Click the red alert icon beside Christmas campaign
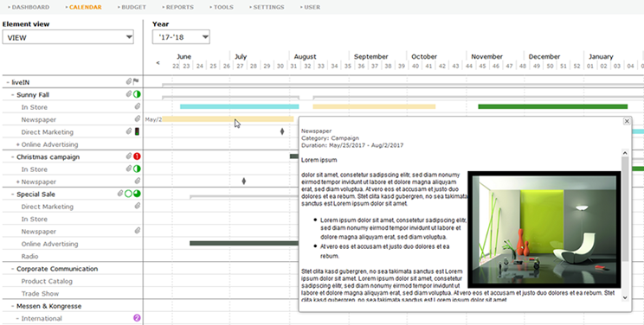This screenshot has height=325, width=644. 137,156
